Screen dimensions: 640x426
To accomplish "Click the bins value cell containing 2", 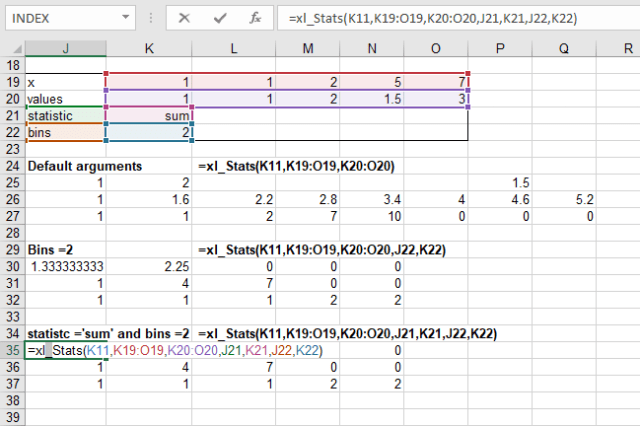I will point(148,132).
